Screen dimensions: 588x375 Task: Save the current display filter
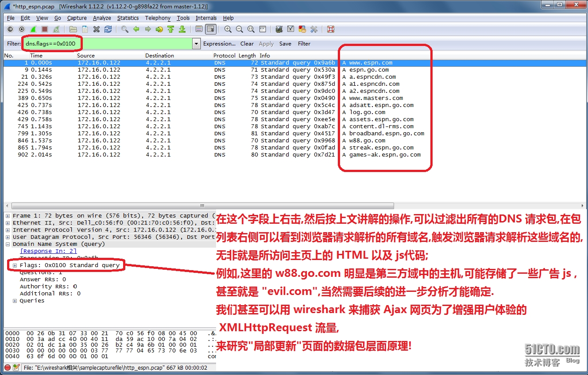click(x=285, y=44)
